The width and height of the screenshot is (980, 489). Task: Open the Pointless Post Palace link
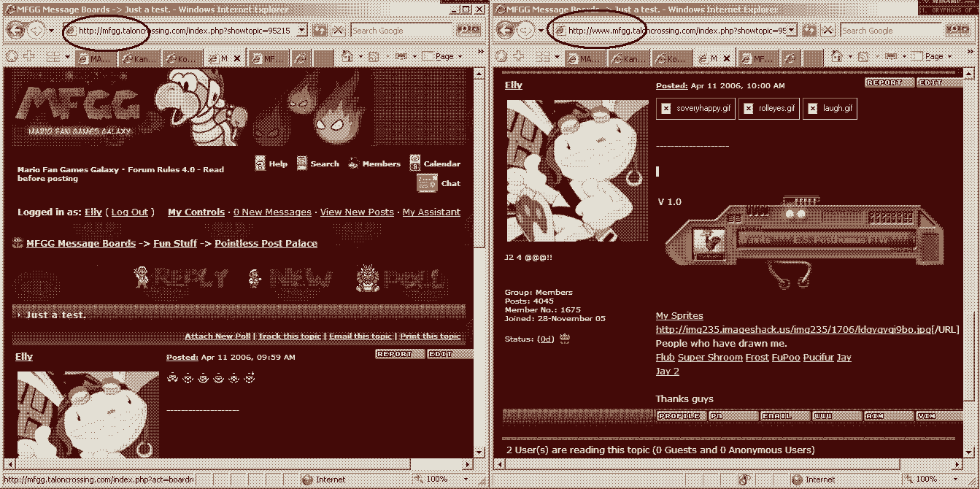[x=266, y=243]
